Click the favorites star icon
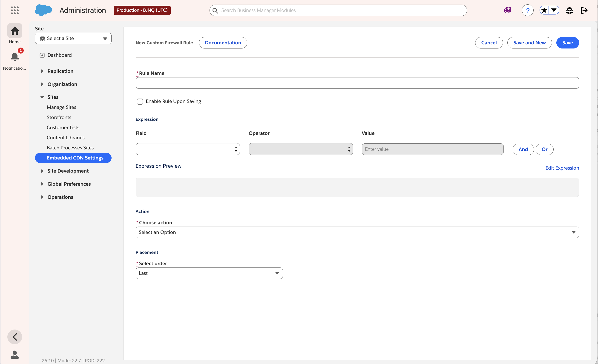 (x=544, y=10)
